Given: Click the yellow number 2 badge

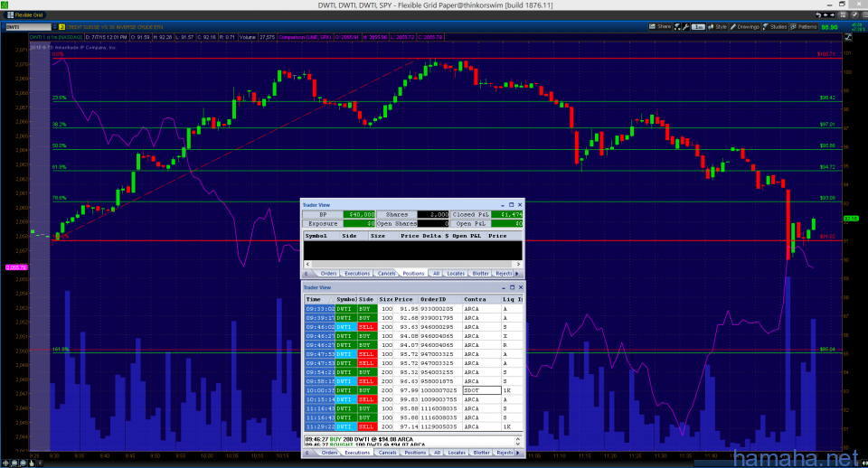Looking at the screenshot, I should pyautogui.click(x=62, y=27).
